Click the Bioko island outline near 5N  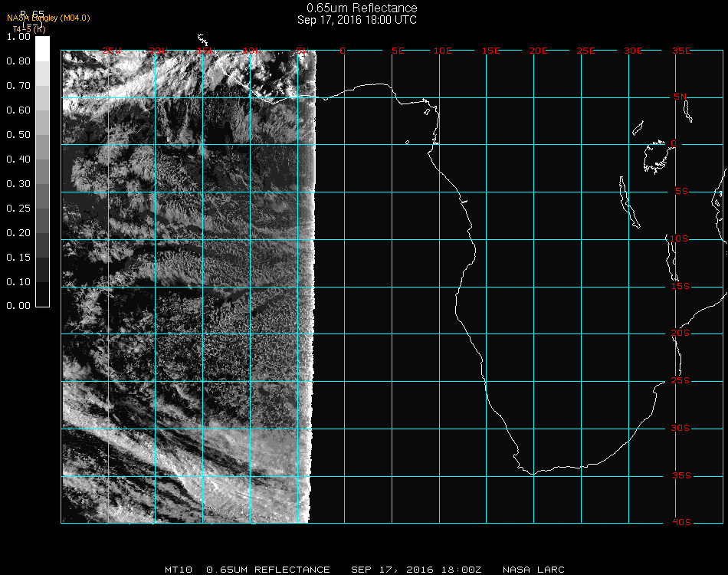[427, 112]
